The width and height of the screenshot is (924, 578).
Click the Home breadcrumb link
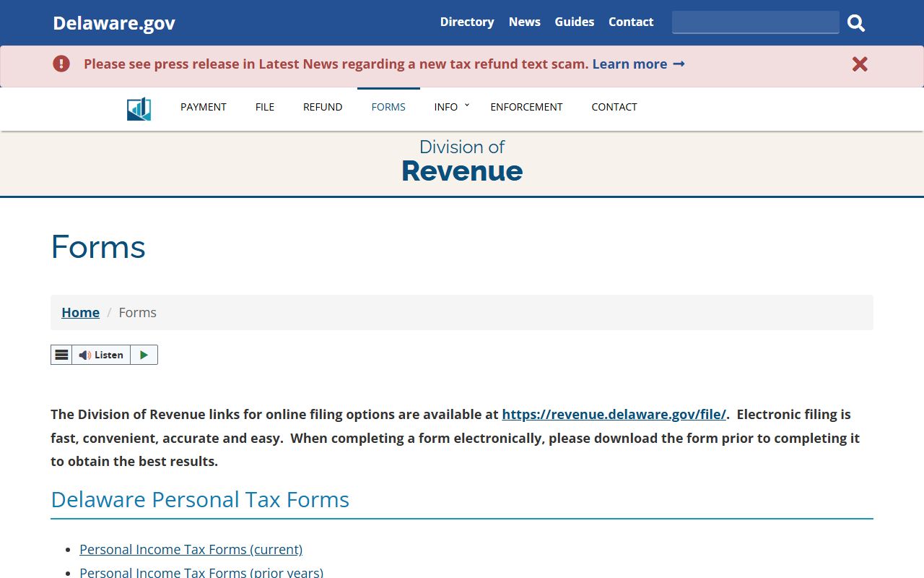[80, 313]
